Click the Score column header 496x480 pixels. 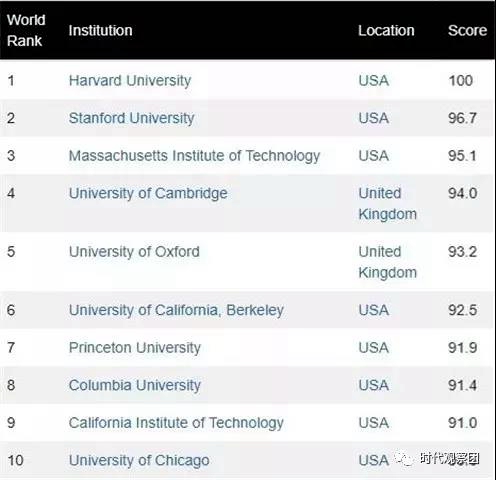(x=467, y=31)
